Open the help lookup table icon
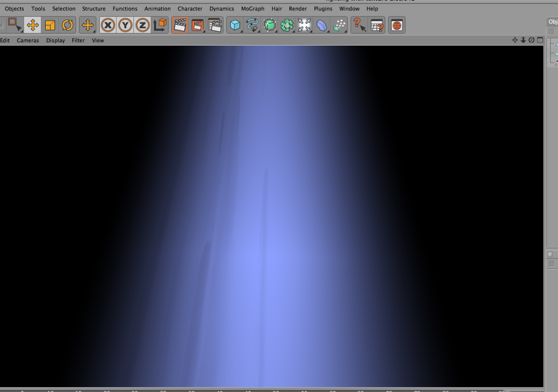Viewport: 558px width, 392px height. (x=377, y=25)
